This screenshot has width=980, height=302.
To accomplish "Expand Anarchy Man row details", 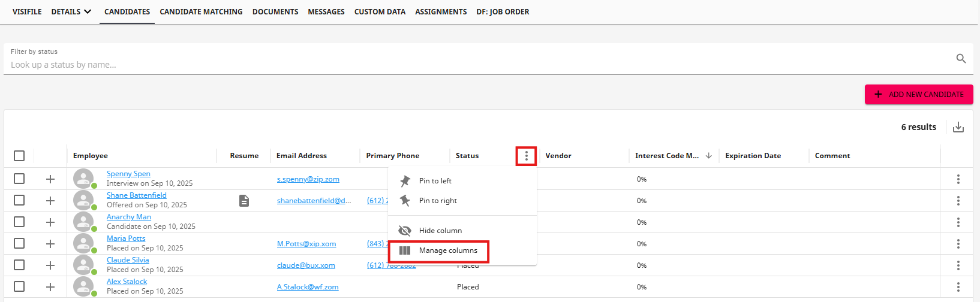I will pos(50,222).
